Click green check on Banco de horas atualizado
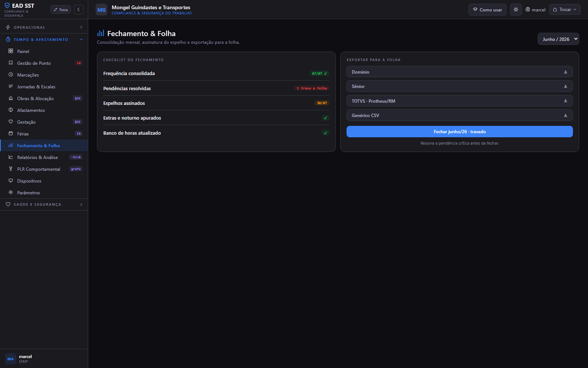This screenshot has width=588, height=368. pos(325,133)
